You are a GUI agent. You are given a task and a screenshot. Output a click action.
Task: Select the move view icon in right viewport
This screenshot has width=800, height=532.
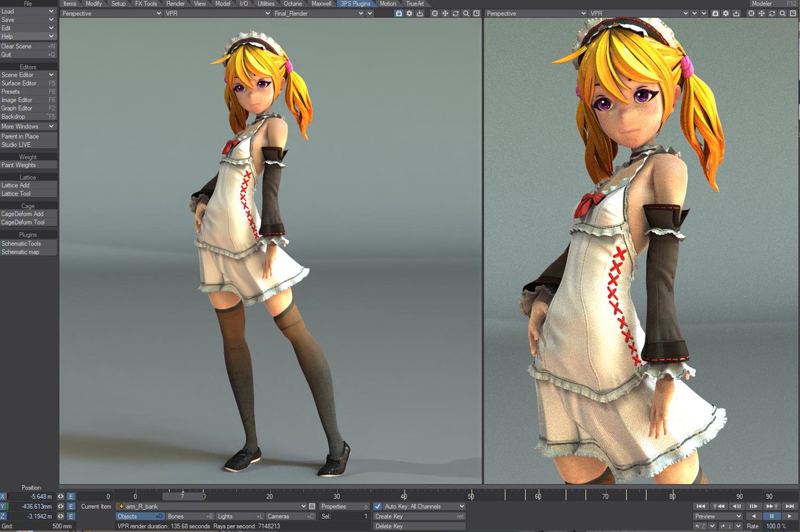point(761,13)
